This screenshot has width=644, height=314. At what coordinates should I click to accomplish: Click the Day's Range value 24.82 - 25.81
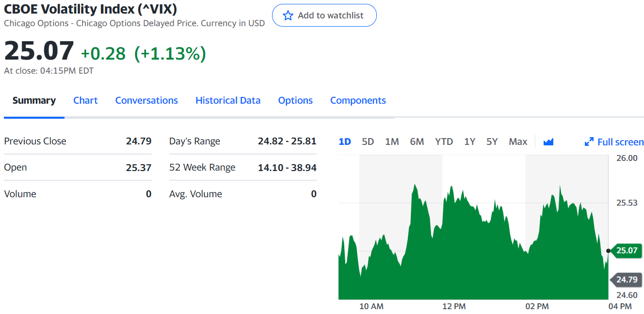(287, 141)
